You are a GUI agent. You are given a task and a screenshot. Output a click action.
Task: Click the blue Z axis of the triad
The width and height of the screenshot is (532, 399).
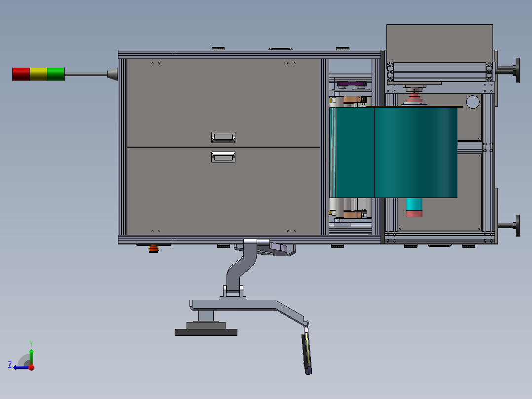20,368
